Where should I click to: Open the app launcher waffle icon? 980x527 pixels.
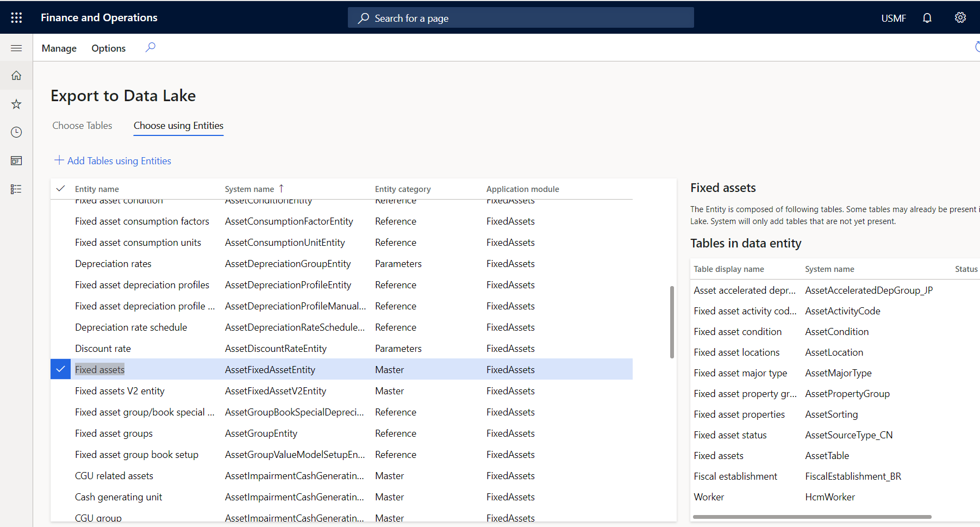click(x=16, y=17)
